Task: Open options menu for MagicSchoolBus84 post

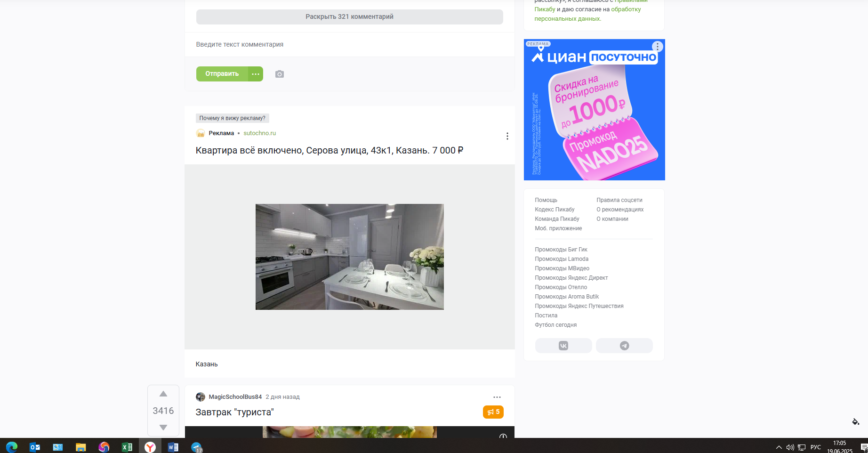Action: (497, 397)
